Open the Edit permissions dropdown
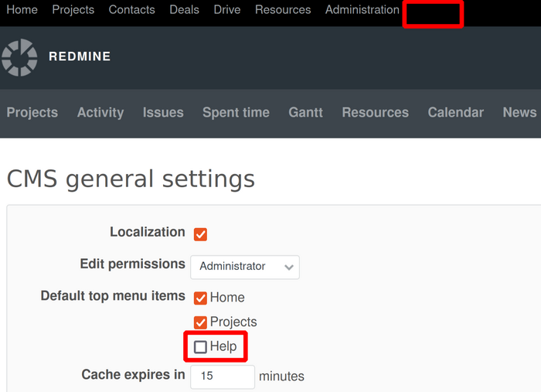This screenshot has width=541, height=392. point(244,267)
